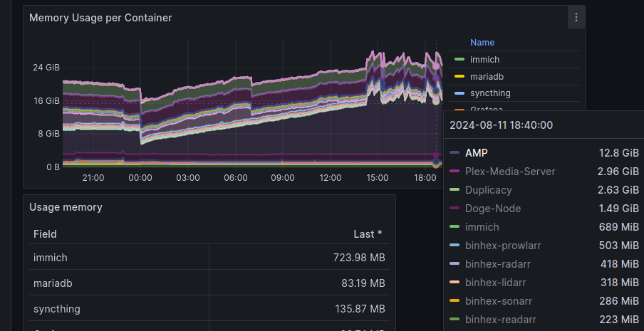This screenshot has height=331, width=644.
Task: Click the Doge-Node tooltip entry
Action: tap(493, 209)
